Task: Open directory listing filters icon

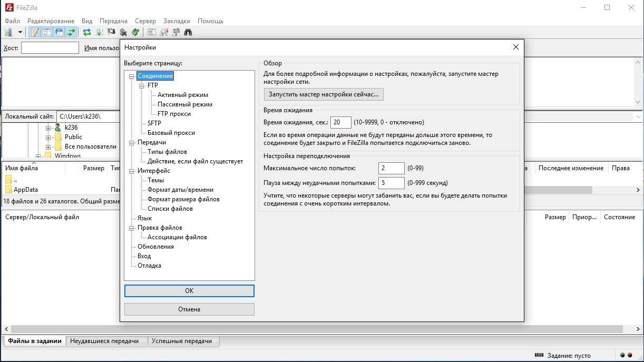Action: click(152, 32)
